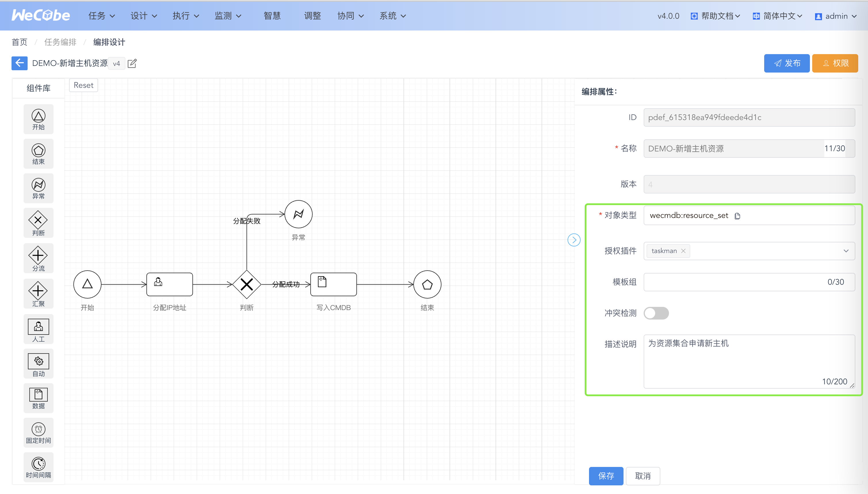
Task: Click the 组件库 panel header
Action: [x=38, y=88]
